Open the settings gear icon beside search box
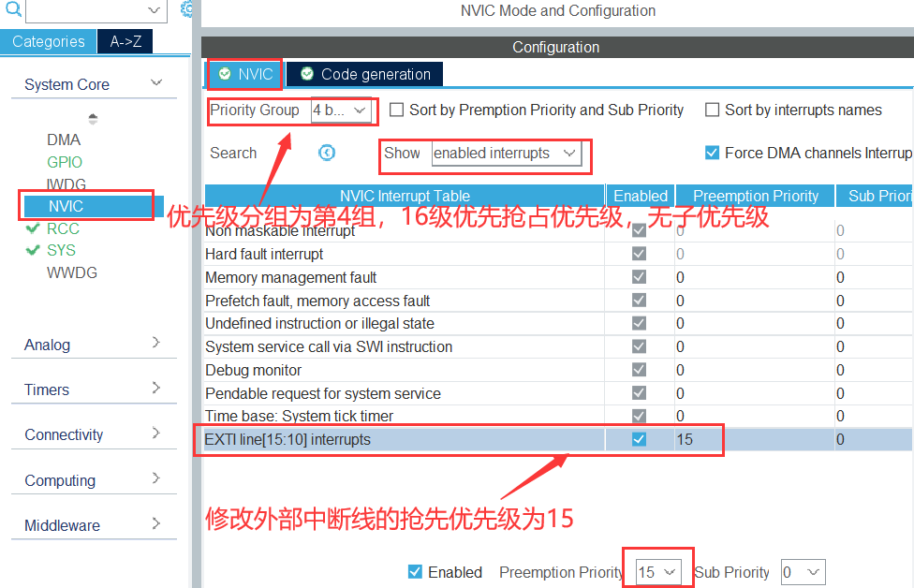The height and width of the screenshot is (588, 914). (184, 8)
